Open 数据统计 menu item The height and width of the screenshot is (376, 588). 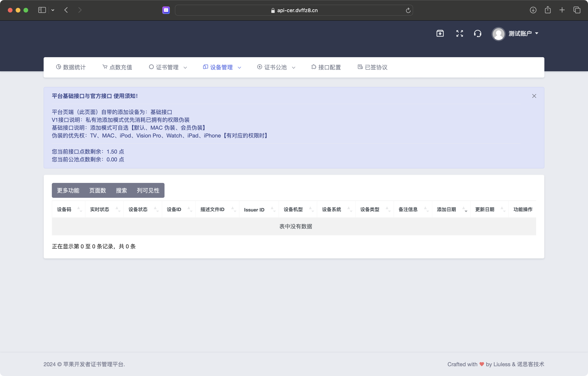(x=71, y=67)
